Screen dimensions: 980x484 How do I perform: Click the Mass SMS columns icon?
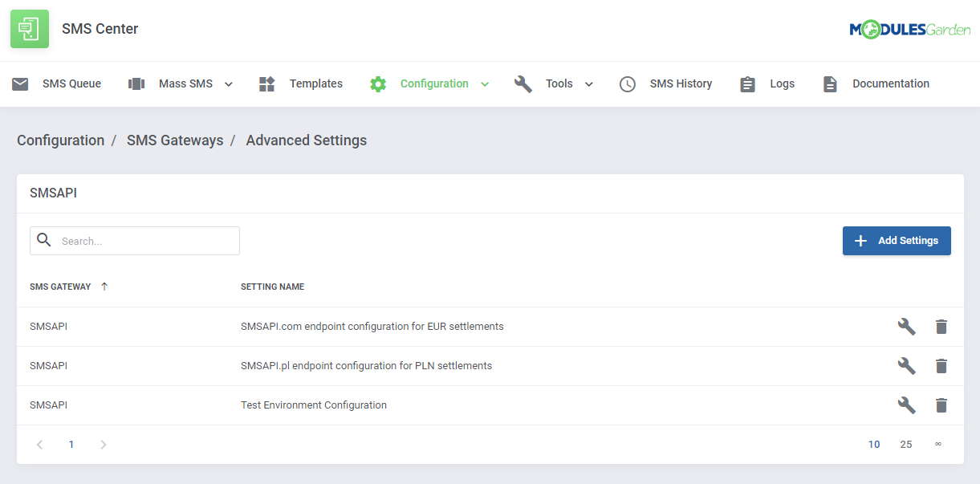tap(136, 83)
